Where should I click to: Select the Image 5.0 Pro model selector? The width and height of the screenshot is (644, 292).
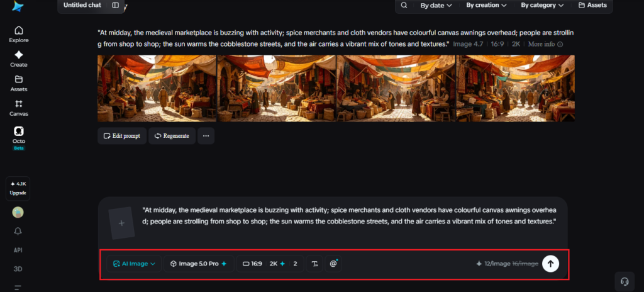(199, 264)
